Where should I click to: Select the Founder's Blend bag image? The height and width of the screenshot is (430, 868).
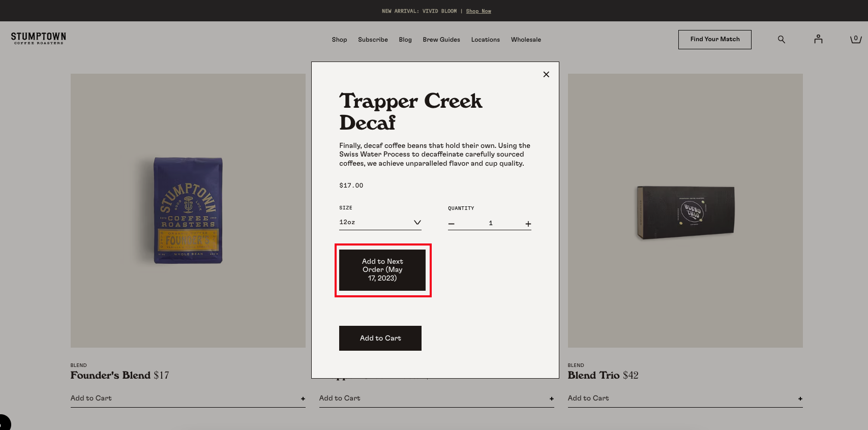(188, 210)
